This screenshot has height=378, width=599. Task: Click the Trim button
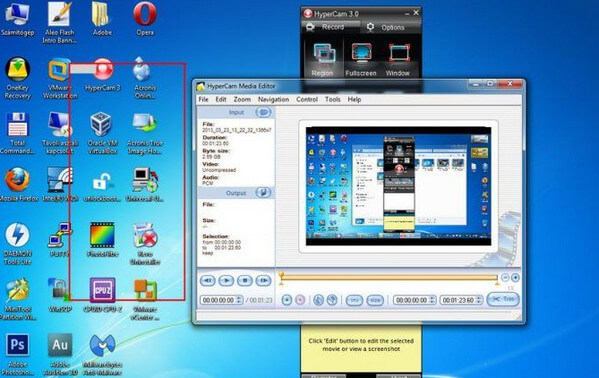(503, 299)
